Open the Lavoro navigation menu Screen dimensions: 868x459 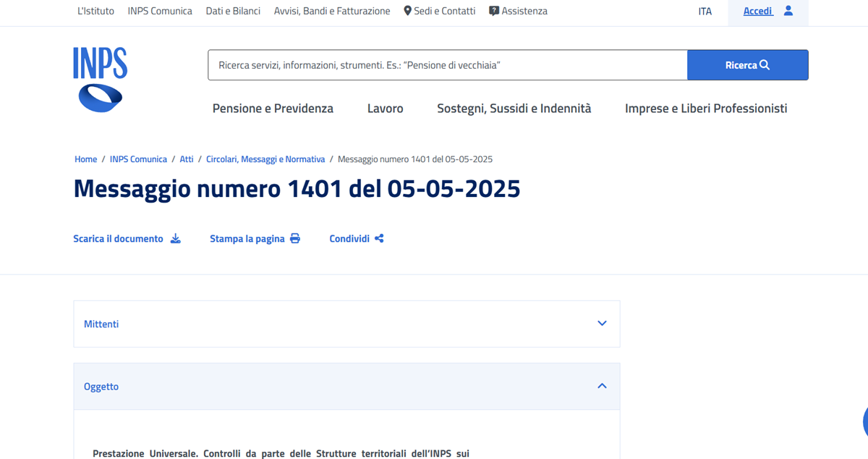click(x=386, y=109)
